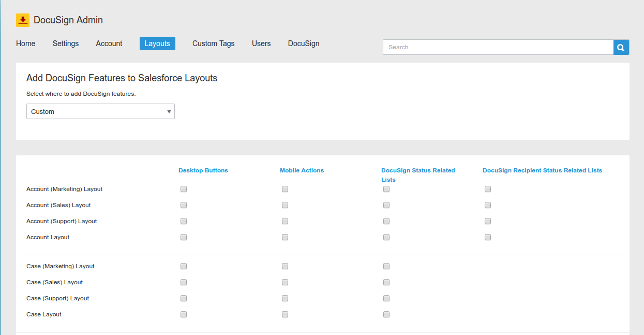Check Mobile Actions for Case (Marketing) Layout
Viewport: 644px width, 335px height.
point(285,266)
